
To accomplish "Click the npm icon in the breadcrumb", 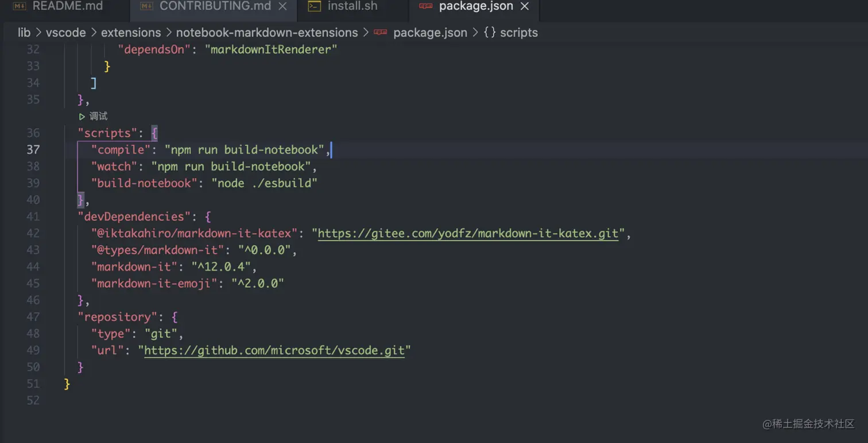I will tap(381, 33).
